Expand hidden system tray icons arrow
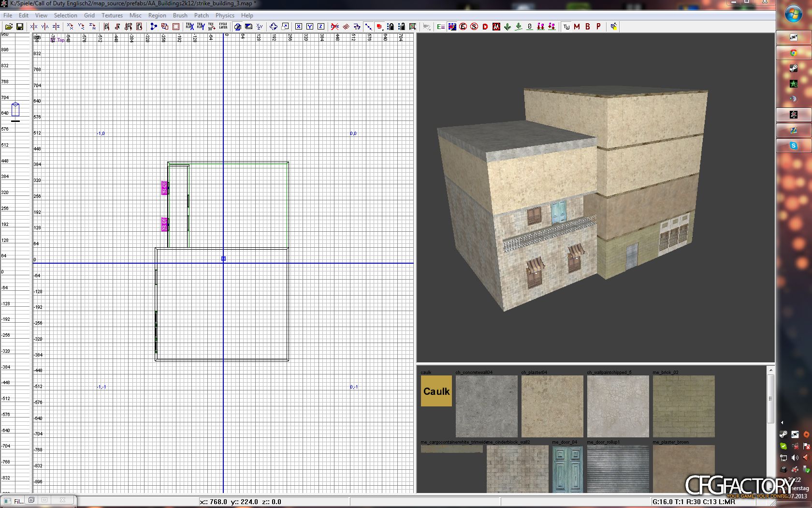Image resolution: width=812 pixels, height=508 pixels. (782, 422)
